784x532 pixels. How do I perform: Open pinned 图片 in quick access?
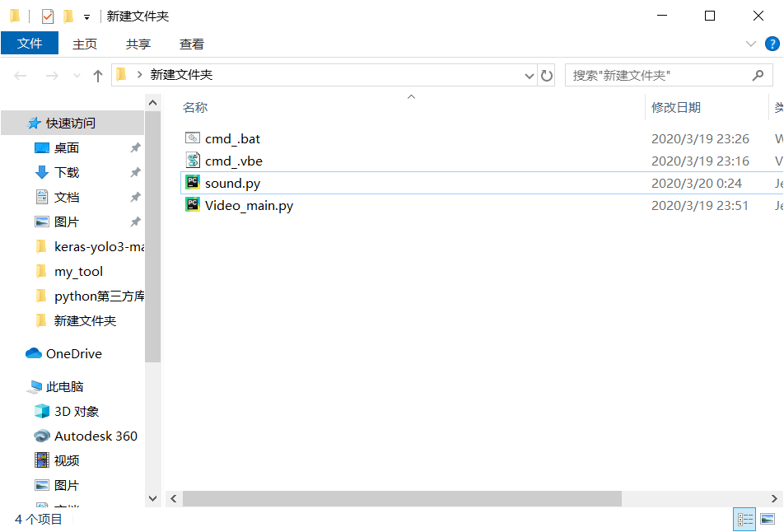click(67, 222)
